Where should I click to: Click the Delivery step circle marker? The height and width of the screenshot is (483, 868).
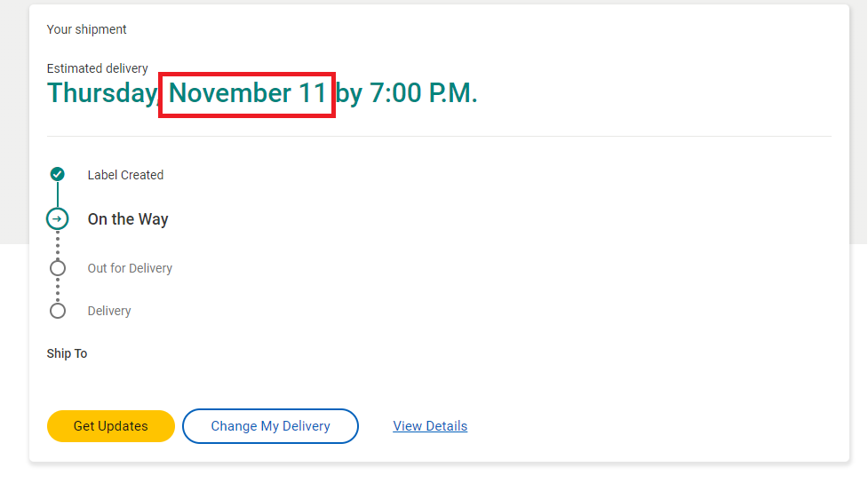[58, 311]
